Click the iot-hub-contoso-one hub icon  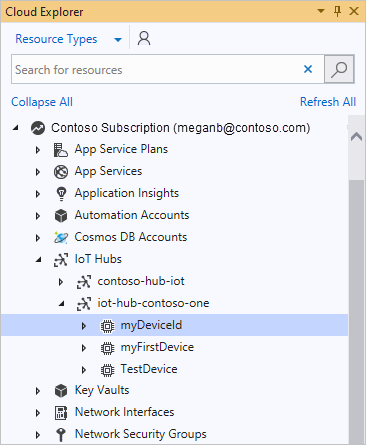[84, 304]
